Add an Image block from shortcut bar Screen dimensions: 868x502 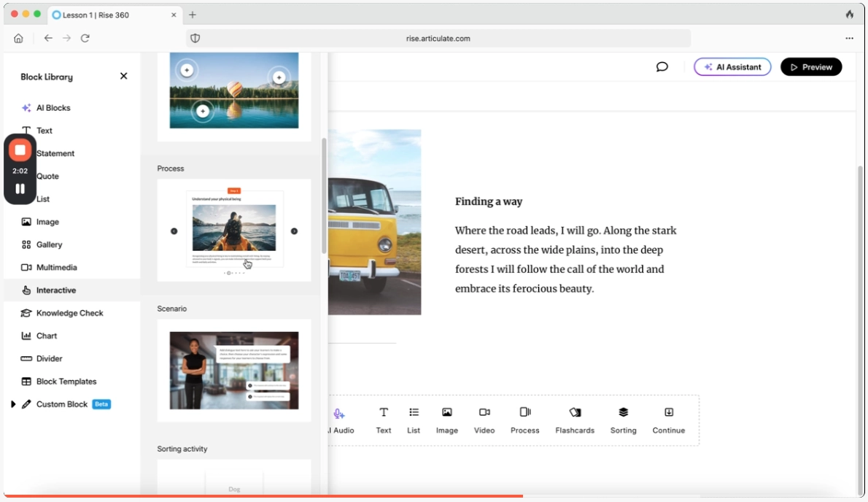point(446,420)
